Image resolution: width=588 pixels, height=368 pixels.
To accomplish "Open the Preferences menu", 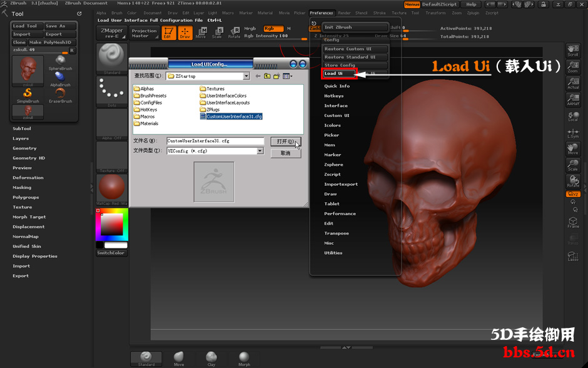I will point(322,13).
